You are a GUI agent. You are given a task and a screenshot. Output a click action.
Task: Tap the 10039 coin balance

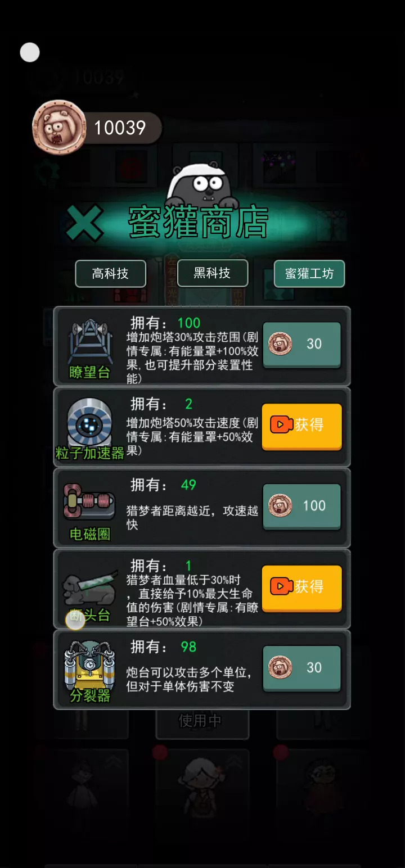pos(120,128)
